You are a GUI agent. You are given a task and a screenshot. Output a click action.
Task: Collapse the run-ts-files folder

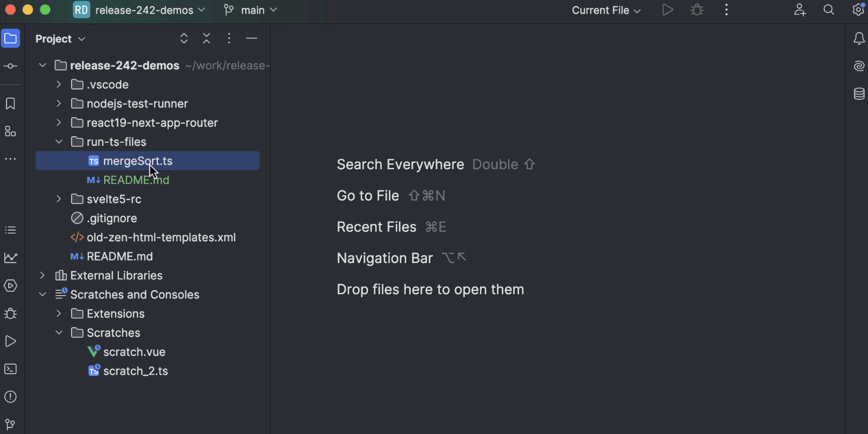coord(59,142)
